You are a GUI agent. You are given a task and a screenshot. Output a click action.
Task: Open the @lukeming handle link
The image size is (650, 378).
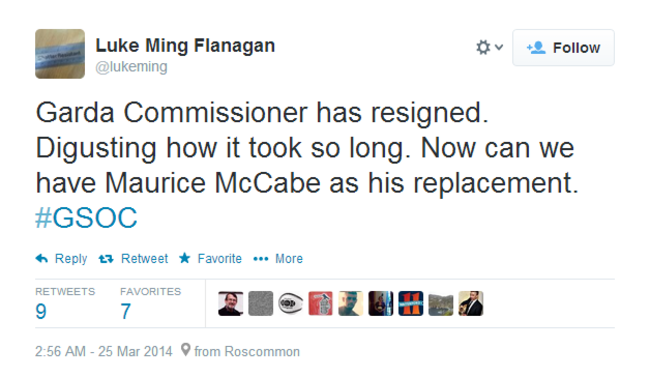[131, 67]
